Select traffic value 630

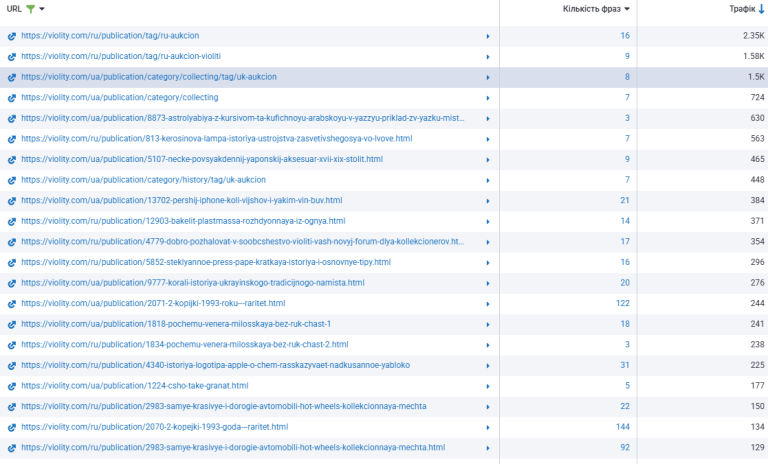coord(757,118)
